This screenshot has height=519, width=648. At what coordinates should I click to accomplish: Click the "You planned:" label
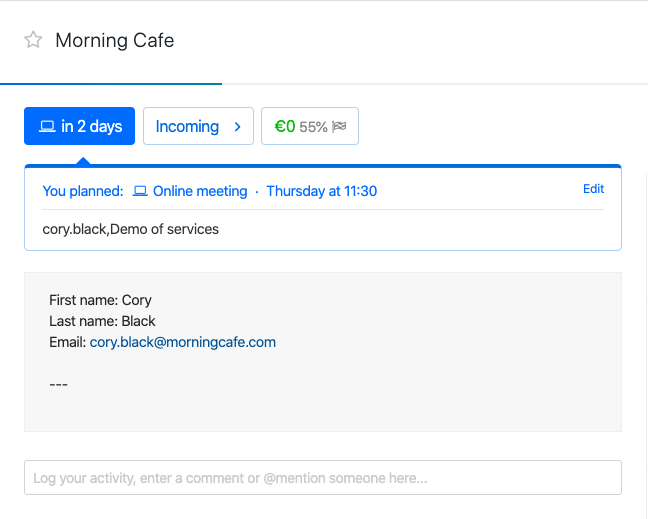coord(83,191)
